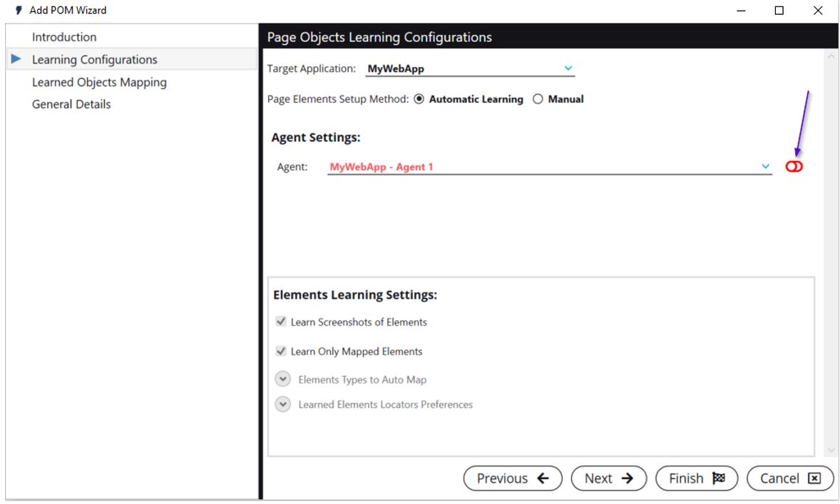
Task: Open the General Details step
Action: pyautogui.click(x=71, y=104)
